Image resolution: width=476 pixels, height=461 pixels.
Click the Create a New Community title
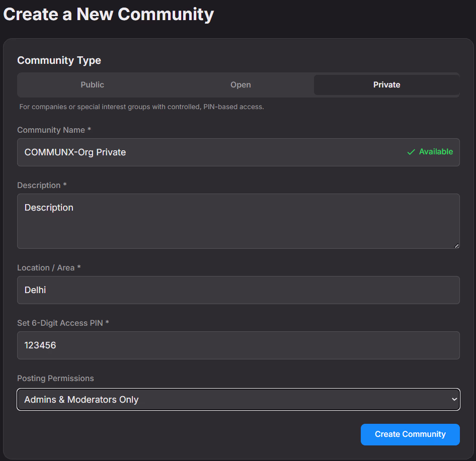point(109,14)
